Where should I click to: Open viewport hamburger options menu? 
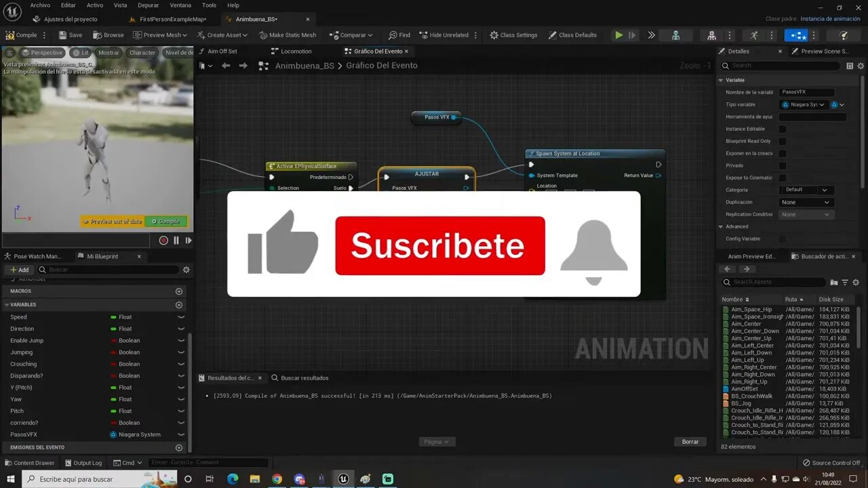pyautogui.click(x=9, y=52)
